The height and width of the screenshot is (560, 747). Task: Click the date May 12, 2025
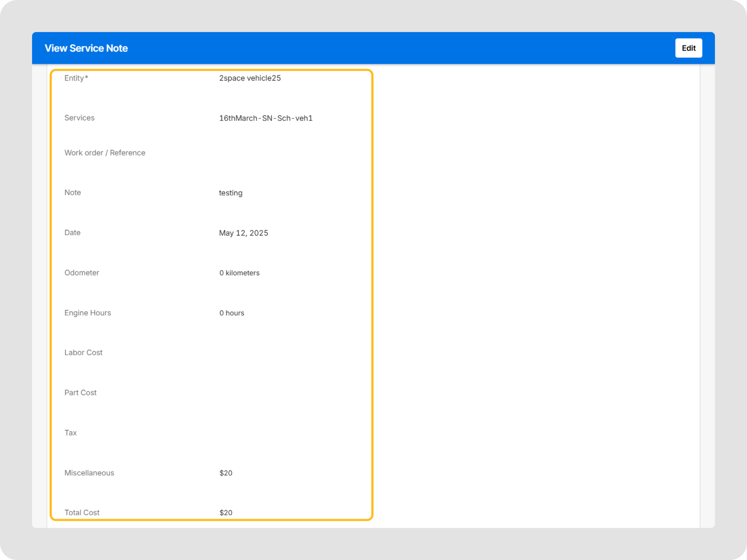pos(243,233)
